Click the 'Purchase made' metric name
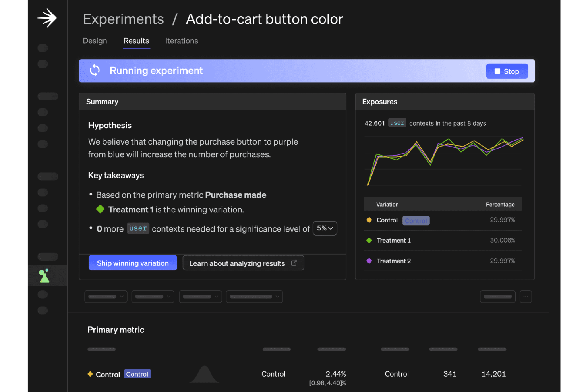The image size is (588, 392). [236, 195]
